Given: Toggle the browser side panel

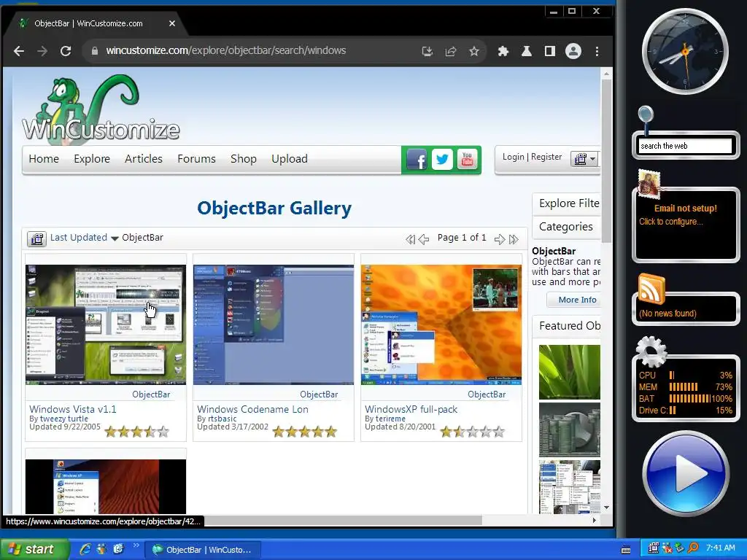Looking at the screenshot, I should coord(550,51).
